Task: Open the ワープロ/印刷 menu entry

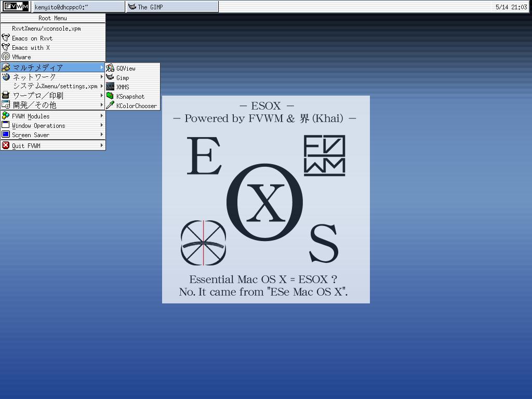Action: (x=38, y=96)
